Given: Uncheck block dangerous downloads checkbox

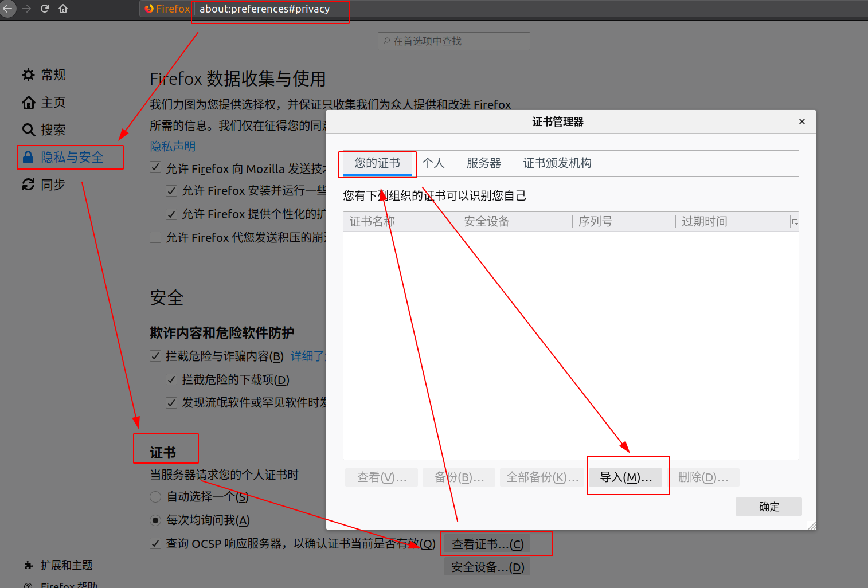Looking at the screenshot, I should 171,379.
